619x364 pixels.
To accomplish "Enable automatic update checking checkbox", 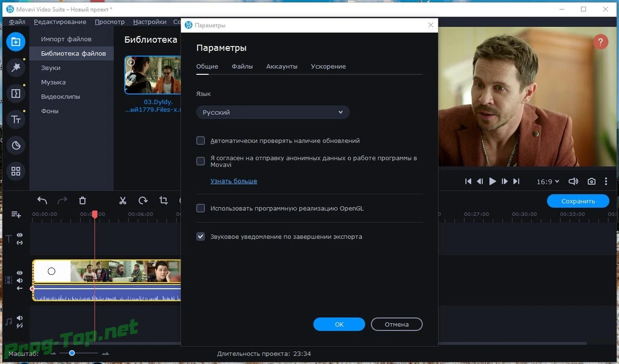I will pos(201,141).
